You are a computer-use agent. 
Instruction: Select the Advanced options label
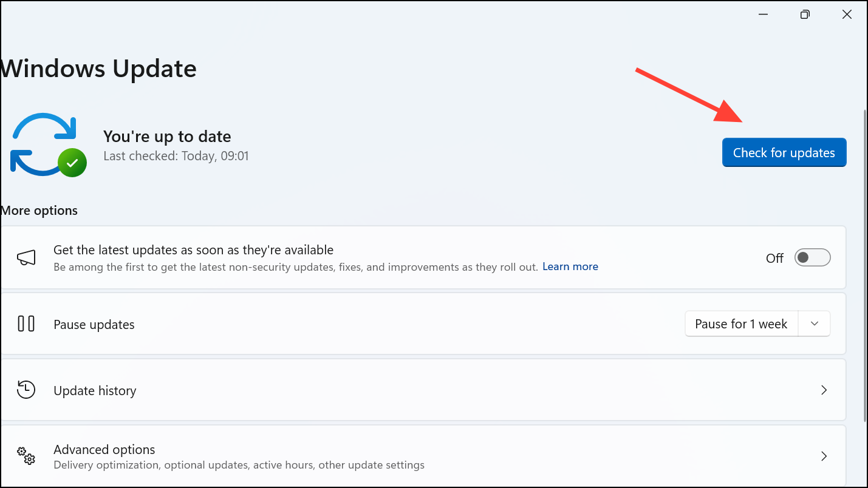(104, 450)
